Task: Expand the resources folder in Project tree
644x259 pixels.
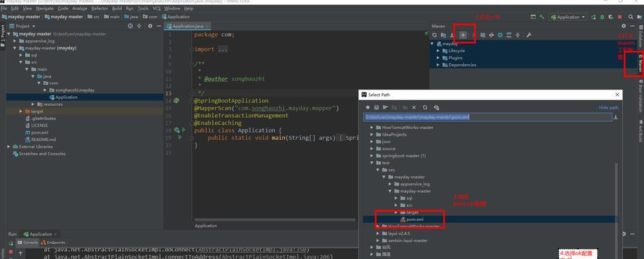Action: [33, 104]
